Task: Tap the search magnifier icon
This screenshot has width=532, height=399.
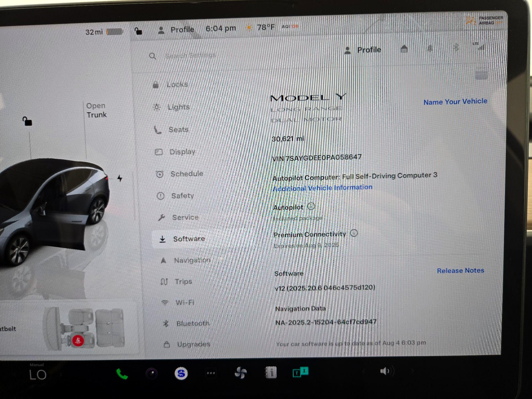Action: pyautogui.click(x=152, y=56)
